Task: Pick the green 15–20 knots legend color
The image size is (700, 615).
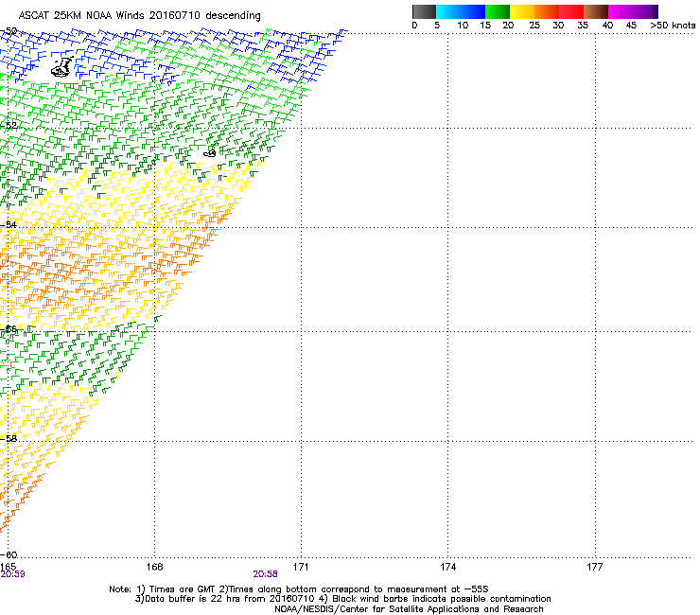Action: point(499,11)
